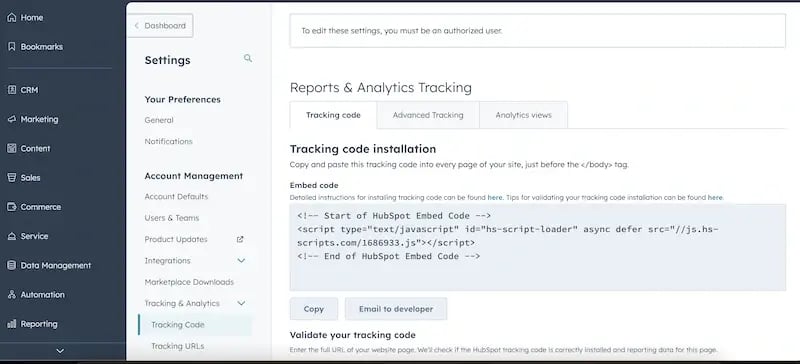This screenshot has height=364, width=800.
Task: Open Users & Teams settings
Action: [x=171, y=218]
